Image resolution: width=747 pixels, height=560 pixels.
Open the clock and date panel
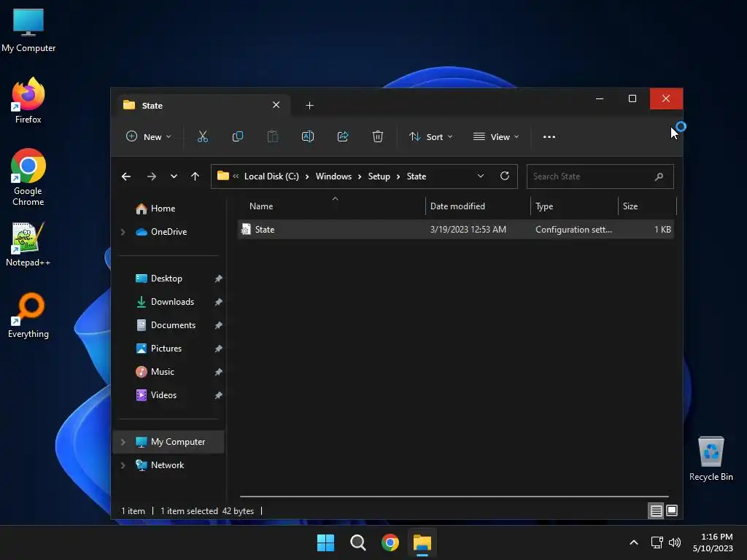713,542
